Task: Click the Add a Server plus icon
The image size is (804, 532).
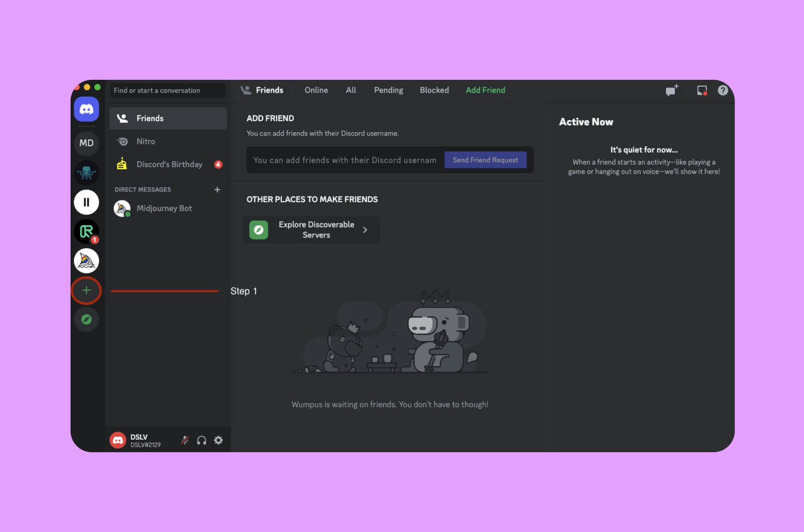Action: click(x=87, y=290)
